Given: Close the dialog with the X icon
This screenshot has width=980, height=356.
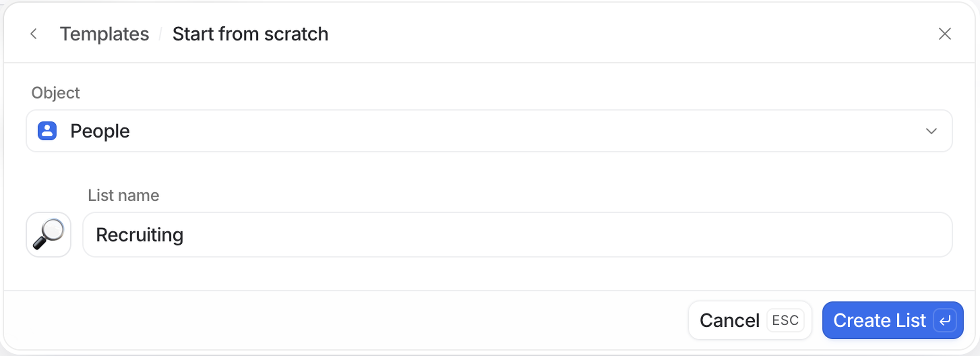Looking at the screenshot, I should tap(944, 34).
